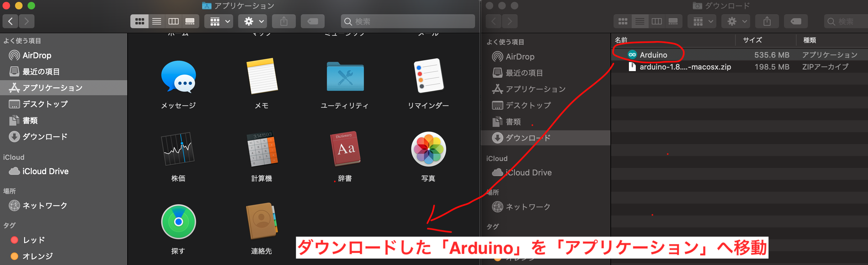Open the Photos (写真) app icon
Viewport: 868px width, 265px height.
tap(428, 149)
